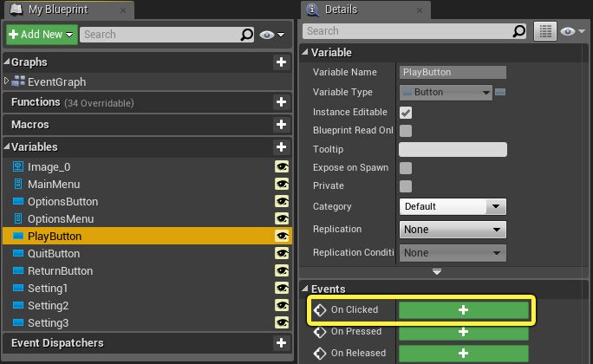The height and width of the screenshot is (364, 593).
Task: Click the MainMenu variable type icon
Action: 18,184
